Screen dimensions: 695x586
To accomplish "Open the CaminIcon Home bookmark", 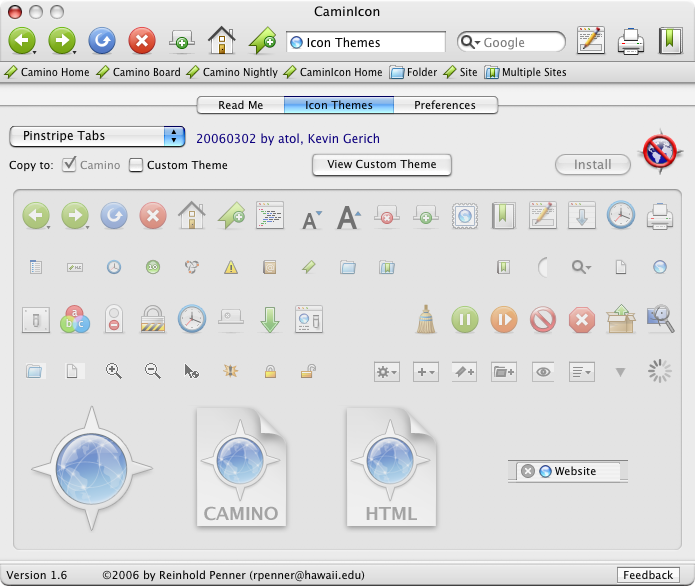I will 333,72.
